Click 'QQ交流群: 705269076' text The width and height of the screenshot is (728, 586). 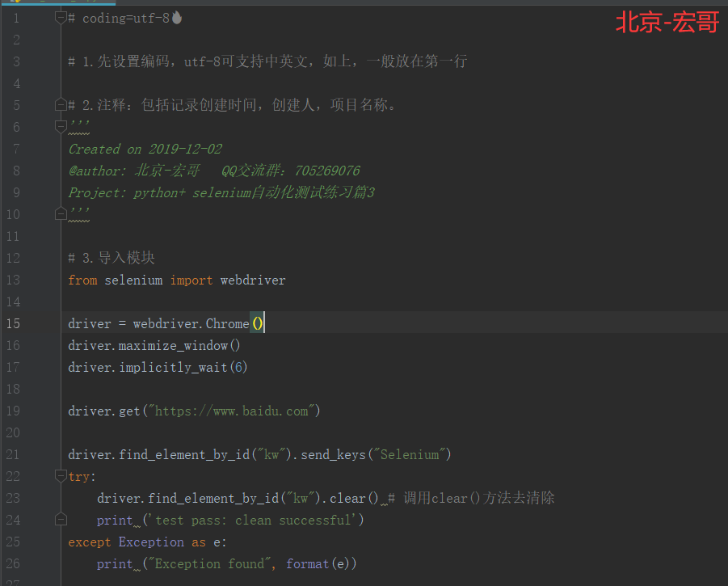291,171
